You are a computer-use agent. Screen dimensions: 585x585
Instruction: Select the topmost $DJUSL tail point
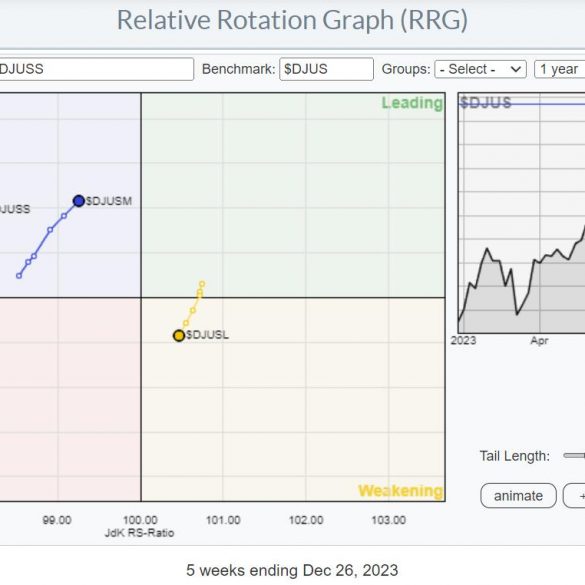tap(202, 284)
